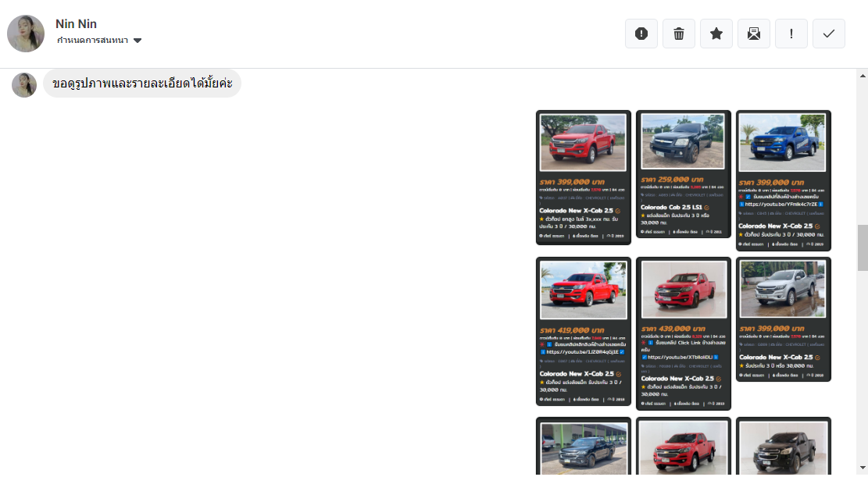Screen dimensions: 868x477
Task: Open the red pickup card in the bottom row
Action: pyautogui.click(x=683, y=447)
